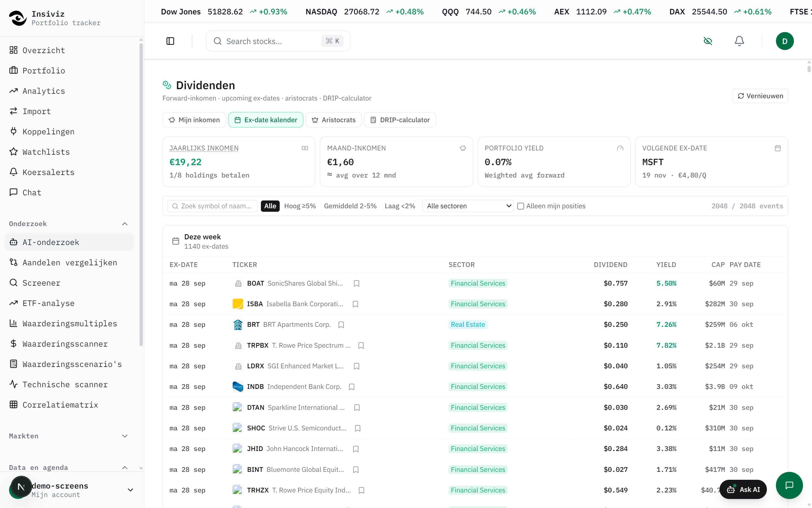This screenshot has height=508, width=812.
Task: Bookmark the BOAT row
Action: pyautogui.click(x=356, y=283)
